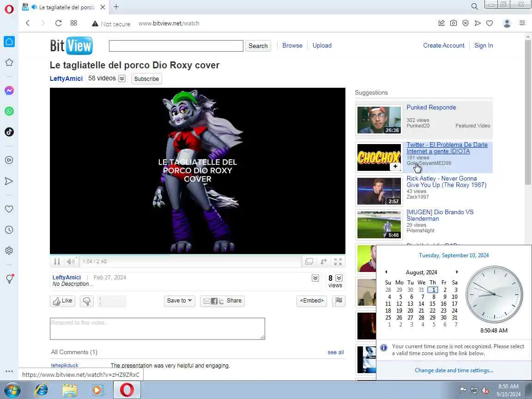532x399 pixels.
Task: Reload the page
Action: pyautogui.click(x=58, y=23)
